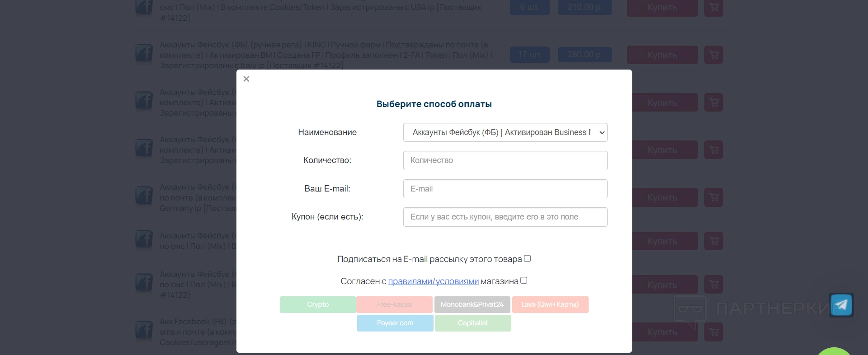Image resolution: width=868 pixels, height=355 pixels.
Task: Enable E-mail newsletter subscription checkbox
Action: tap(527, 259)
